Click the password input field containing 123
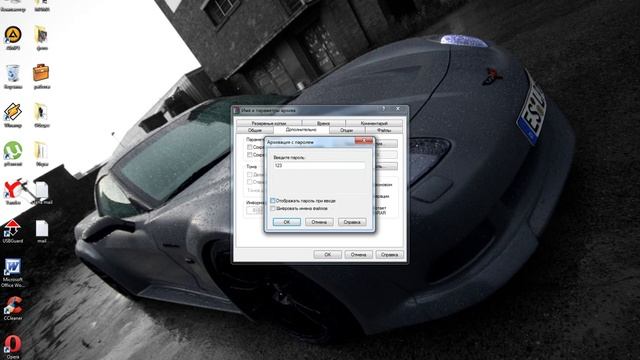This screenshot has width=640, height=360. pos(319,165)
